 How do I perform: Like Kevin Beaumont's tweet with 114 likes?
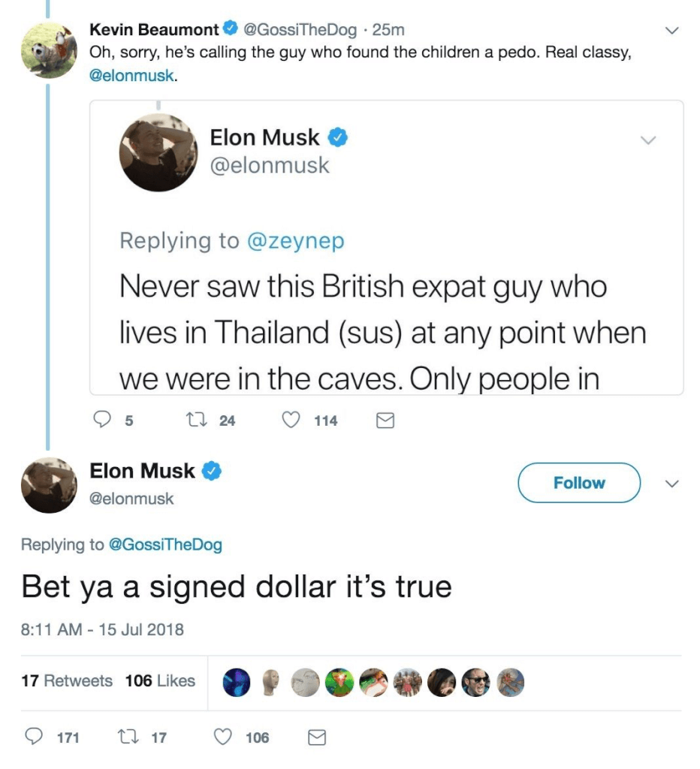[x=291, y=421]
